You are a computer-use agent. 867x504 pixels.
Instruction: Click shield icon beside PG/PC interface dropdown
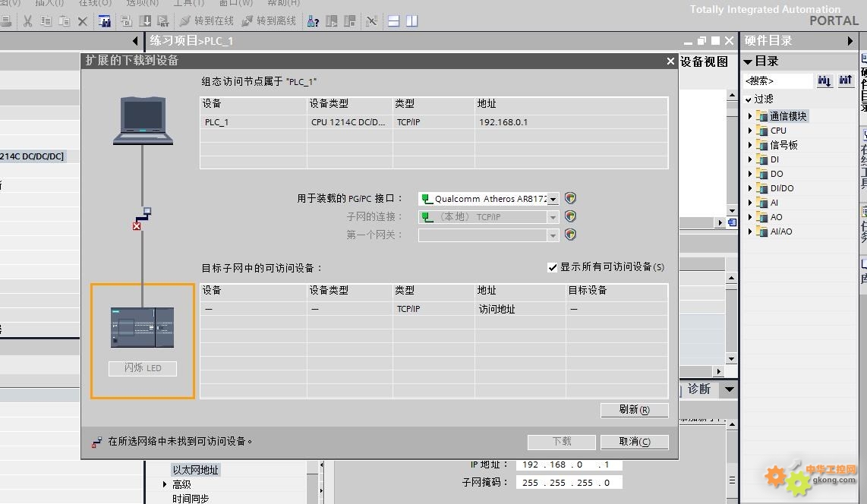(570, 198)
